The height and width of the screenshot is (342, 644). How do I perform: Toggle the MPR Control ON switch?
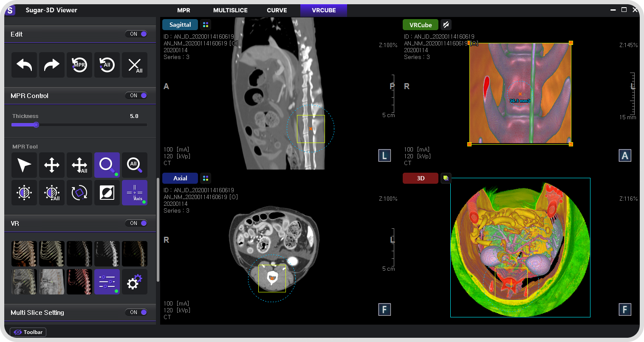click(136, 95)
